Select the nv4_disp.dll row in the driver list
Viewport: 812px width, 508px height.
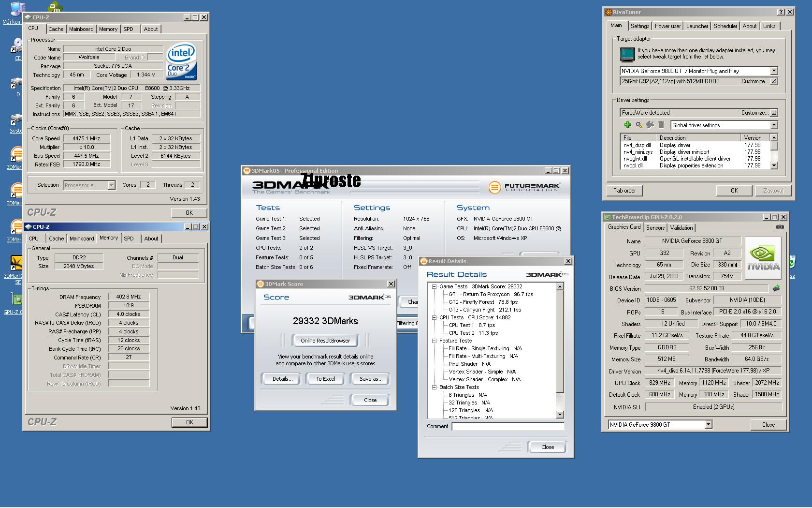[x=695, y=145]
